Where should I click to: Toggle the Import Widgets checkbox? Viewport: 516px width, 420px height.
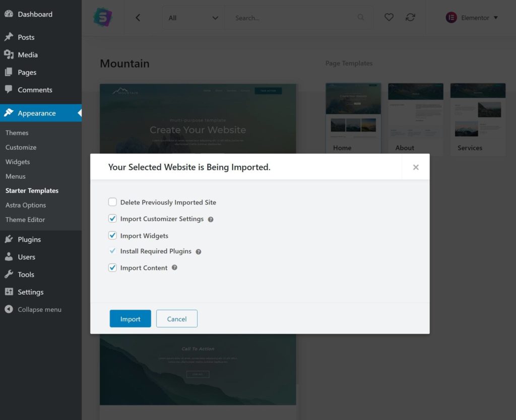(112, 236)
